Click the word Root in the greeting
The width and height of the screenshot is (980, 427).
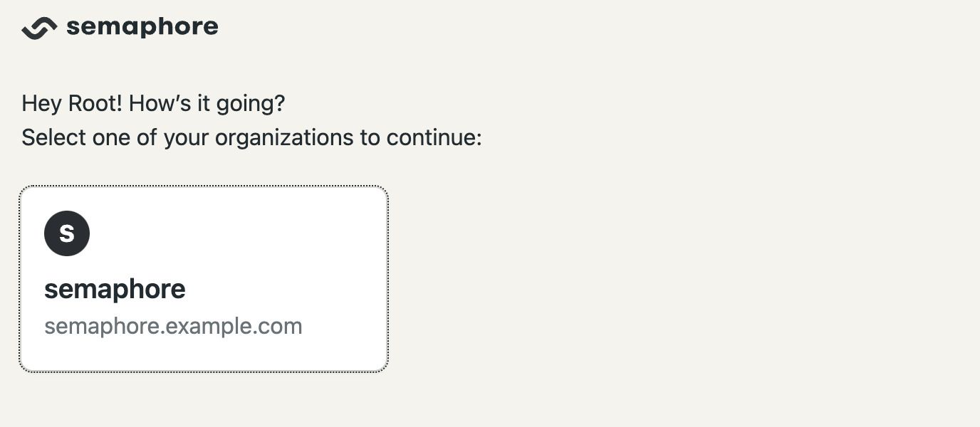pos(95,103)
